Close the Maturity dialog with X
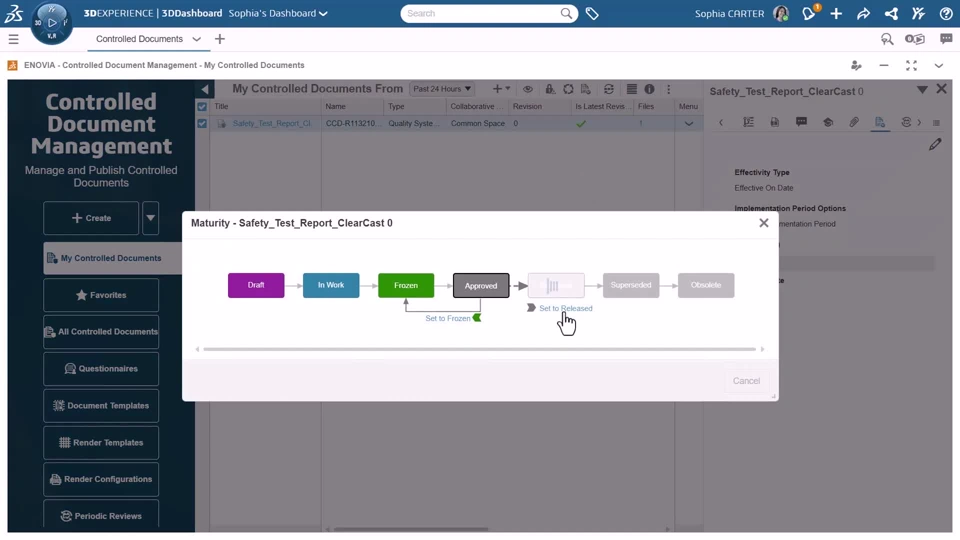 pyautogui.click(x=763, y=223)
